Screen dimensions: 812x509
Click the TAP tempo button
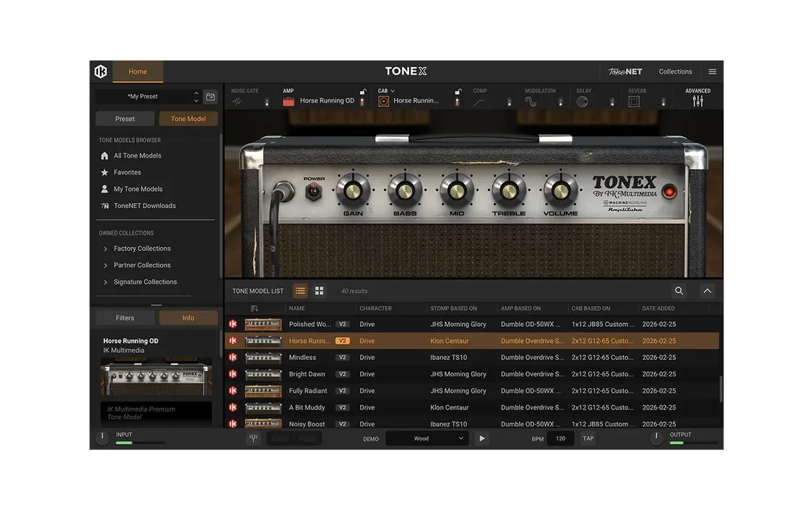[x=588, y=438]
